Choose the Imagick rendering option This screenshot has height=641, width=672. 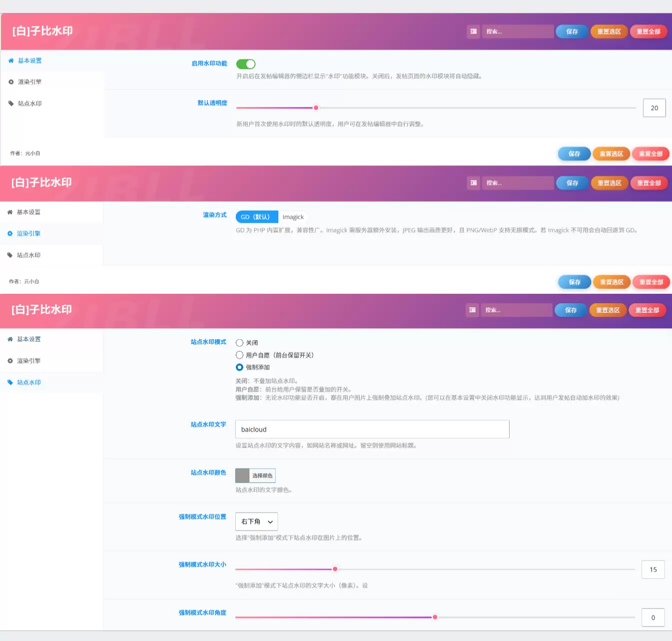coord(293,217)
